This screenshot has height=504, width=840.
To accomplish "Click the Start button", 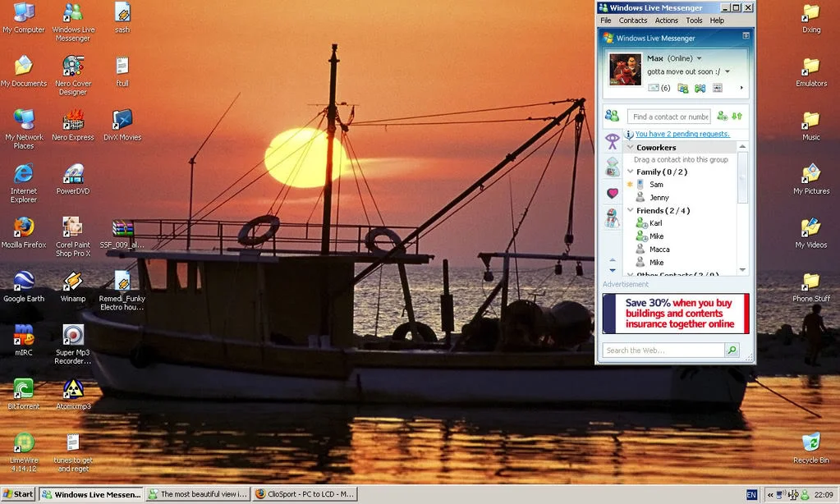I will [x=18, y=494].
